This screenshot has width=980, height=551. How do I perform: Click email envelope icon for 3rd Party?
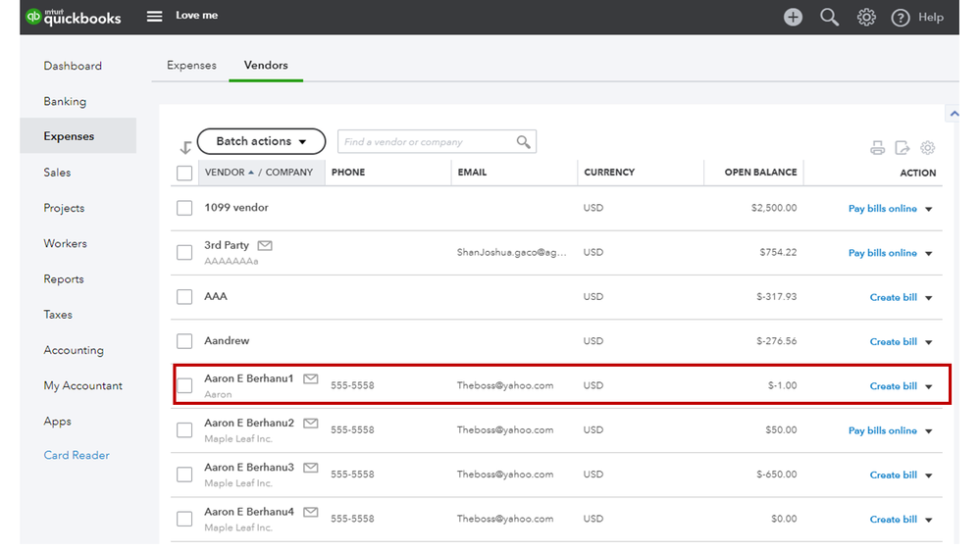click(265, 245)
